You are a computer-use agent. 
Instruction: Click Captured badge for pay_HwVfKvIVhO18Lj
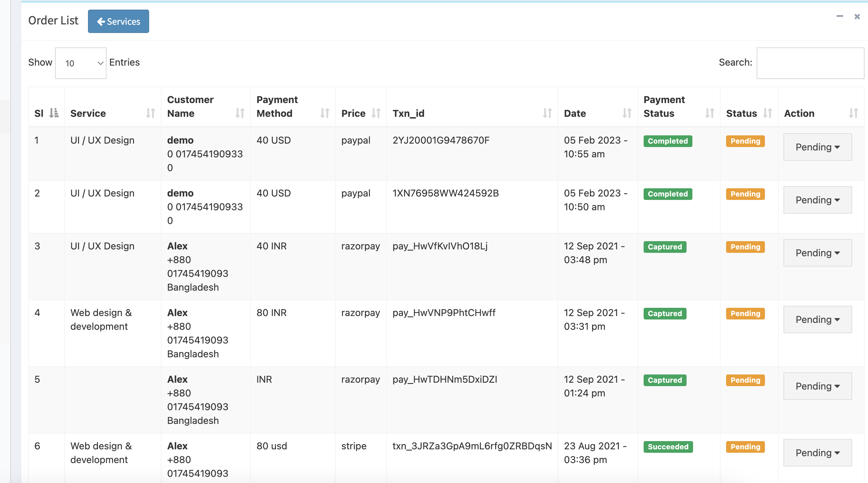tap(665, 247)
